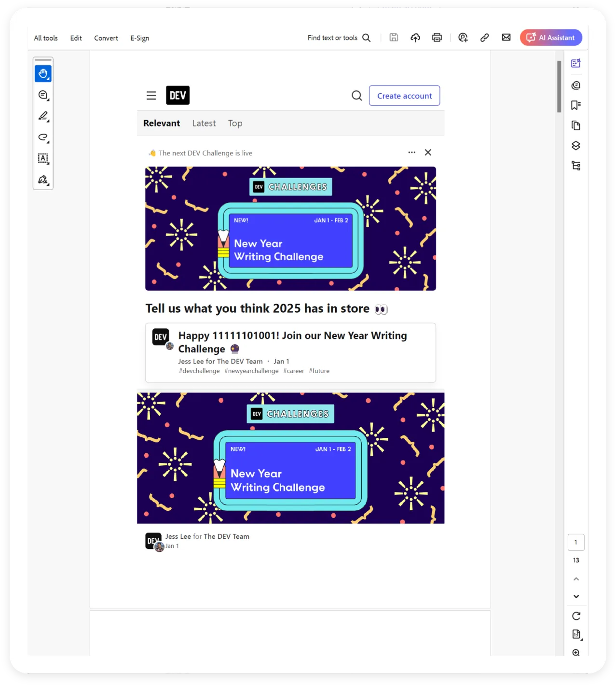Viewport: 616px width, 685px height.
Task: Open the Convert menu
Action: click(106, 38)
